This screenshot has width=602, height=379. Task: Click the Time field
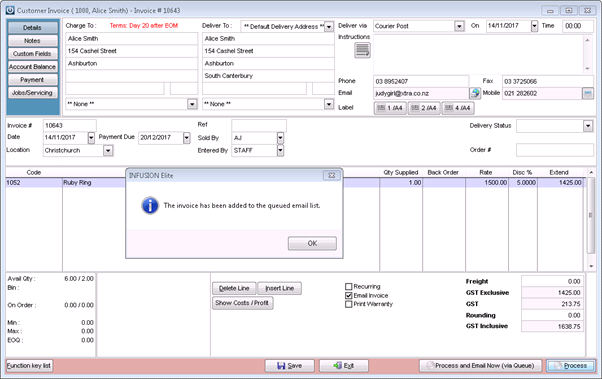(578, 26)
